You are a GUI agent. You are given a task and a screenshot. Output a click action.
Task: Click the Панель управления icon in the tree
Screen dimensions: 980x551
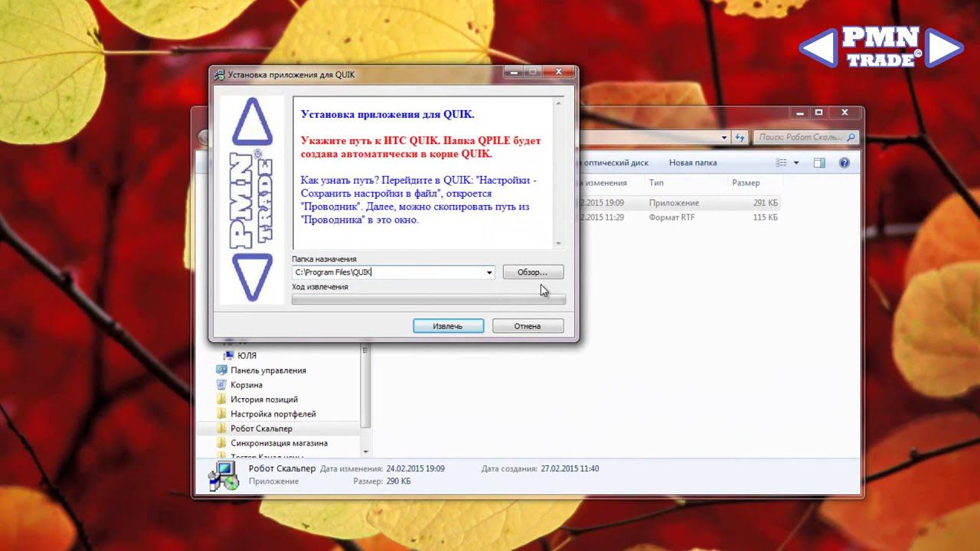pos(221,370)
